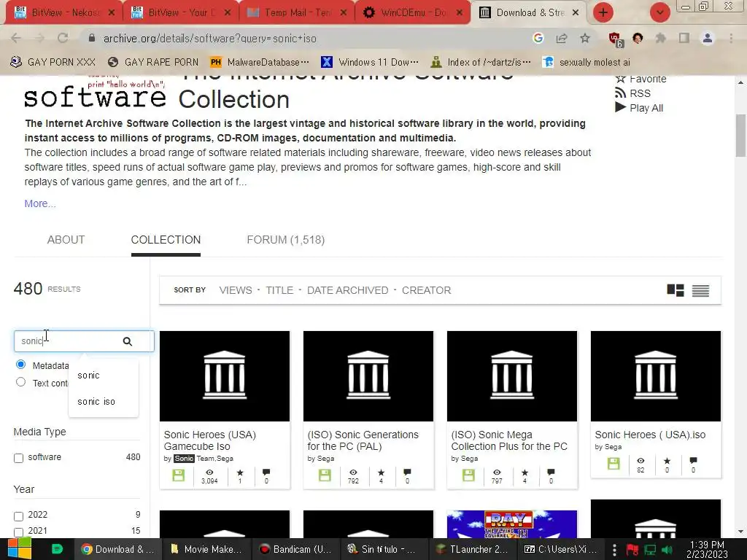Click the Favorite star icon
The image size is (747, 560).
click(x=620, y=79)
